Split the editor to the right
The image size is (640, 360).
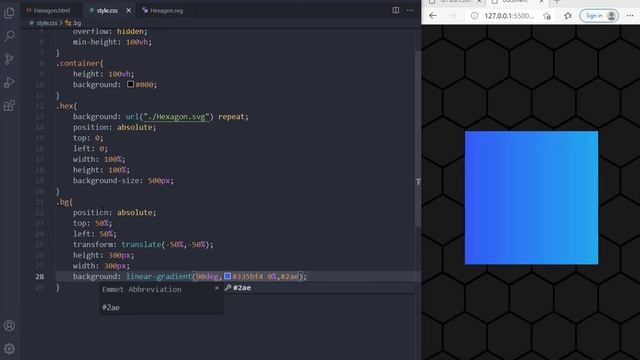coord(396,10)
